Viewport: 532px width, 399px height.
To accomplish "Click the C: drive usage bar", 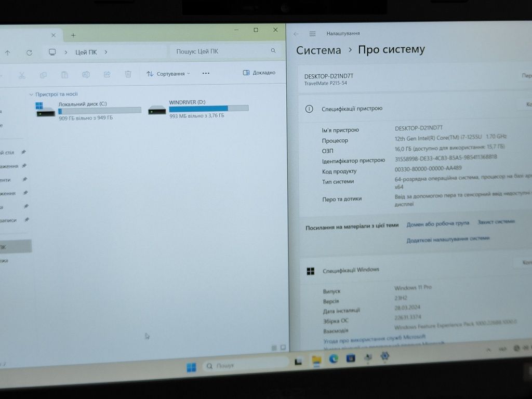I will coord(100,111).
